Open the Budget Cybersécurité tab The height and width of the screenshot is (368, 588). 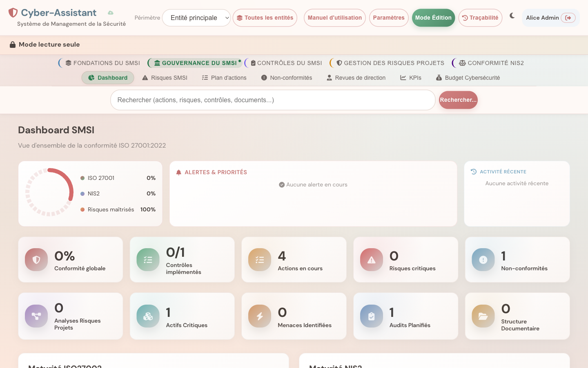[x=468, y=78]
